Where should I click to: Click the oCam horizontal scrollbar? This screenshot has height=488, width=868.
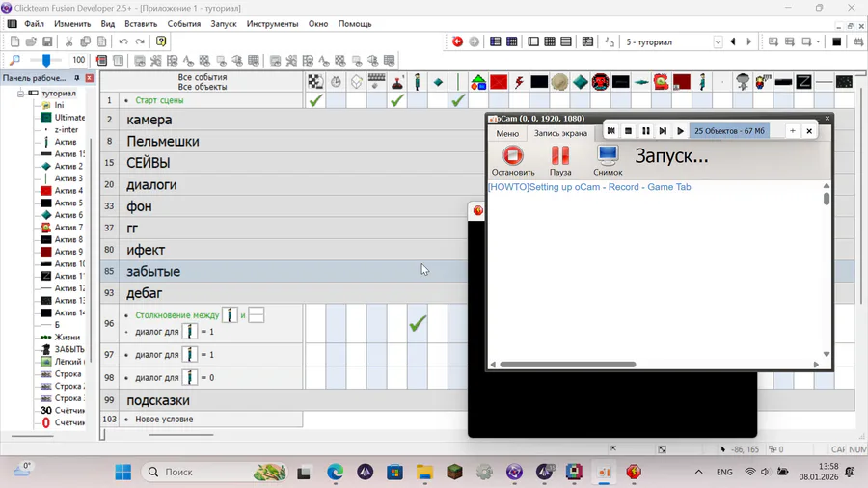tap(568, 364)
